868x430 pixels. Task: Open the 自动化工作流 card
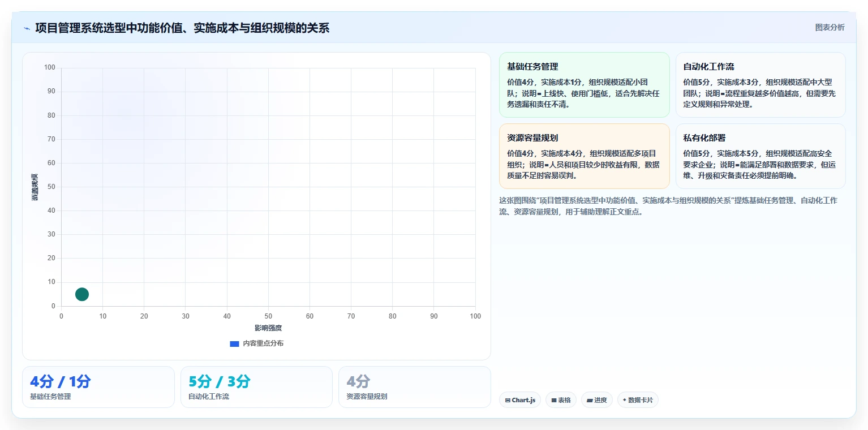760,85
